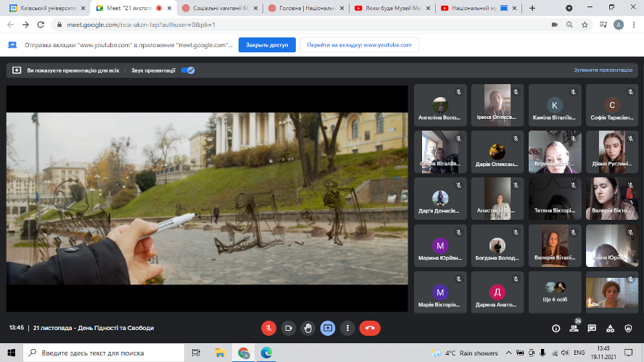Open a new browser tab
This screenshot has height=362, width=644.
532,8
